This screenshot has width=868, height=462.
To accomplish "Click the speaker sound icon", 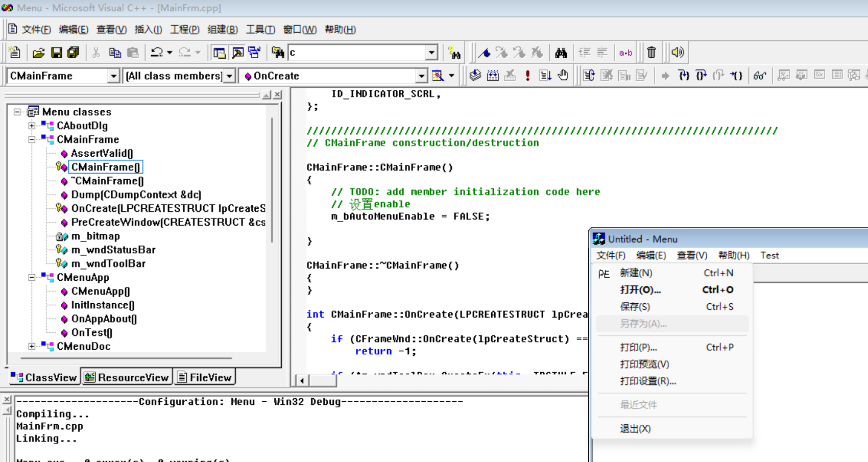I will pyautogui.click(x=678, y=52).
